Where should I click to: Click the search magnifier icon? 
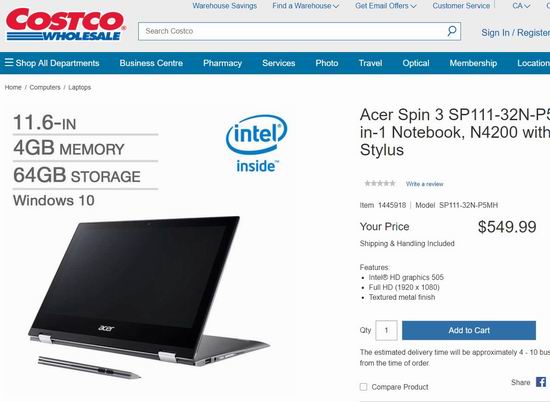pos(452,31)
